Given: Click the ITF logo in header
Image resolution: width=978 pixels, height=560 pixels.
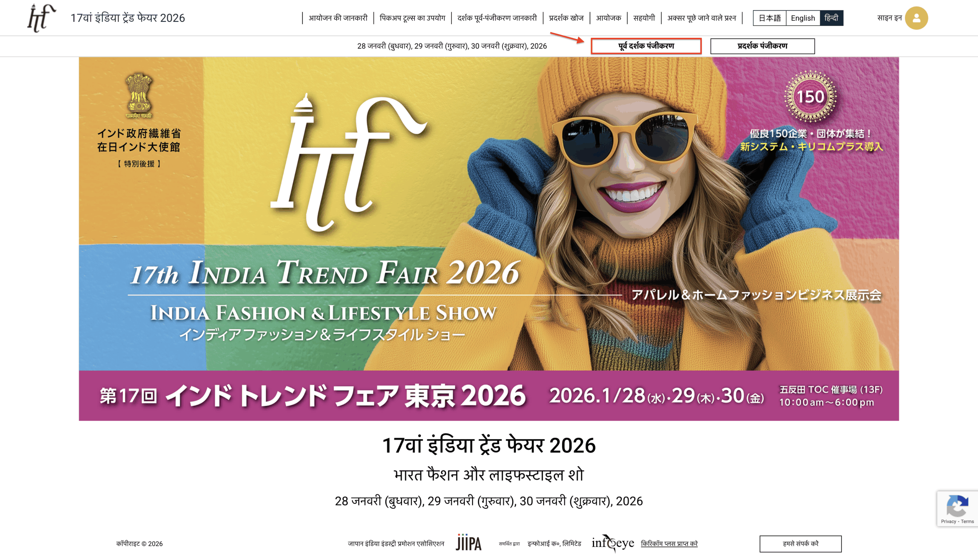Looking at the screenshot, I should pos(42,18).
